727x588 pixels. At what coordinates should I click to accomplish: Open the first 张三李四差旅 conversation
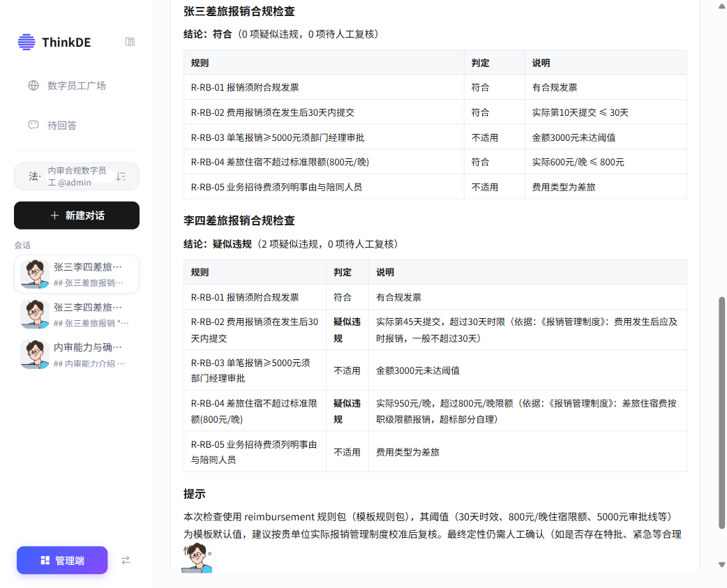coord(77,274)
